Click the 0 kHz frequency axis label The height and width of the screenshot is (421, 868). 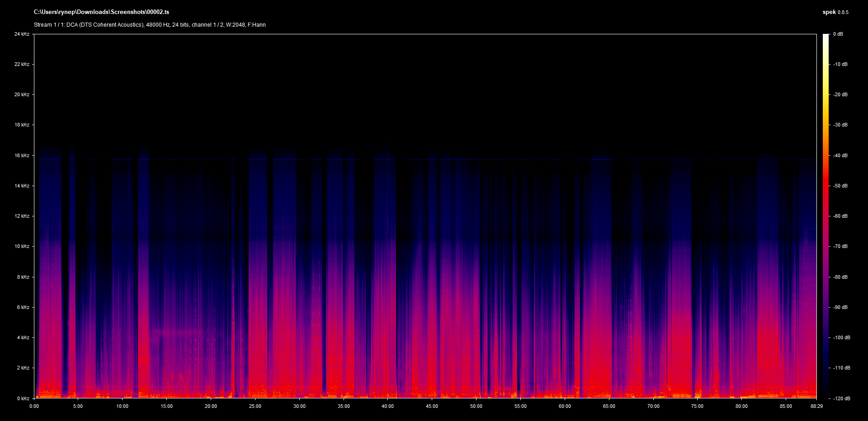23,398
